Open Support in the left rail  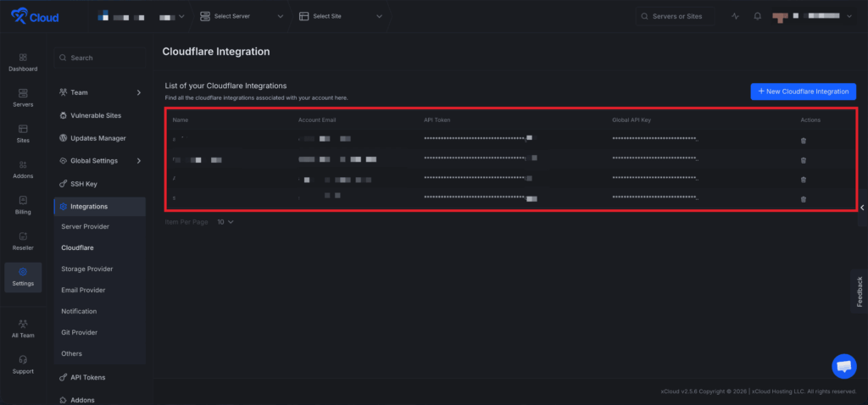point(23,364)
